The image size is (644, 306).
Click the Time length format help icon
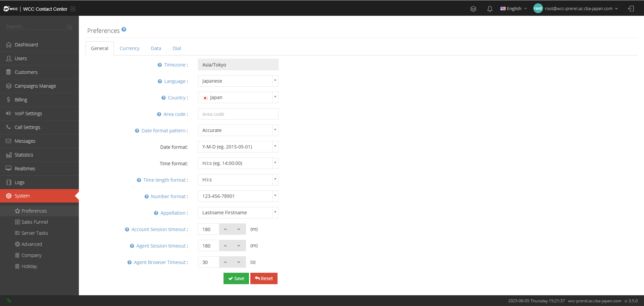click(x=139, y=180)
